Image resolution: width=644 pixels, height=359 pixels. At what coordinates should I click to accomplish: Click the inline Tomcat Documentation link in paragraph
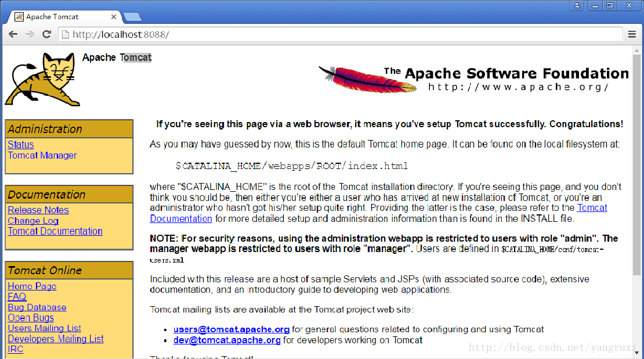pyautogui.click(x=378, y=213)
